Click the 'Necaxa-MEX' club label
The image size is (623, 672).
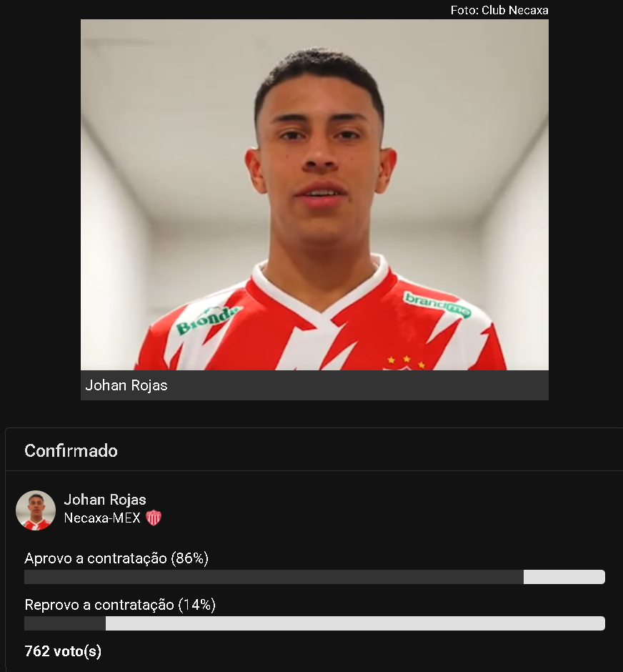point(102,518)
